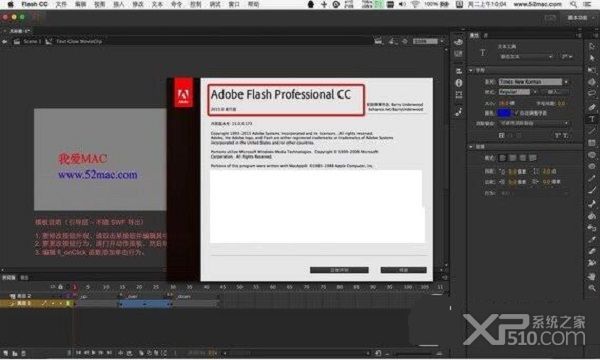
Task: Select the Pen tool
Action: click(x=592, y=107)
